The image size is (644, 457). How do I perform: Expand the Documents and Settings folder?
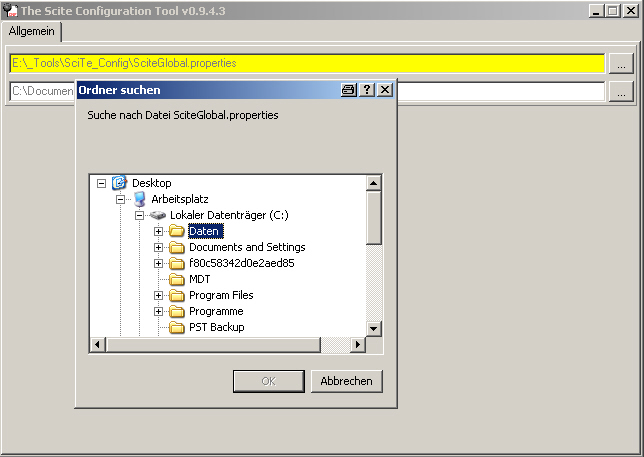point(159,247)
